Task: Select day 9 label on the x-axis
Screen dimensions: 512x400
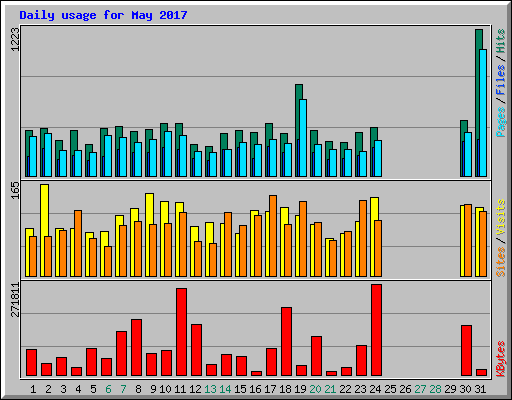Action: 153,389
